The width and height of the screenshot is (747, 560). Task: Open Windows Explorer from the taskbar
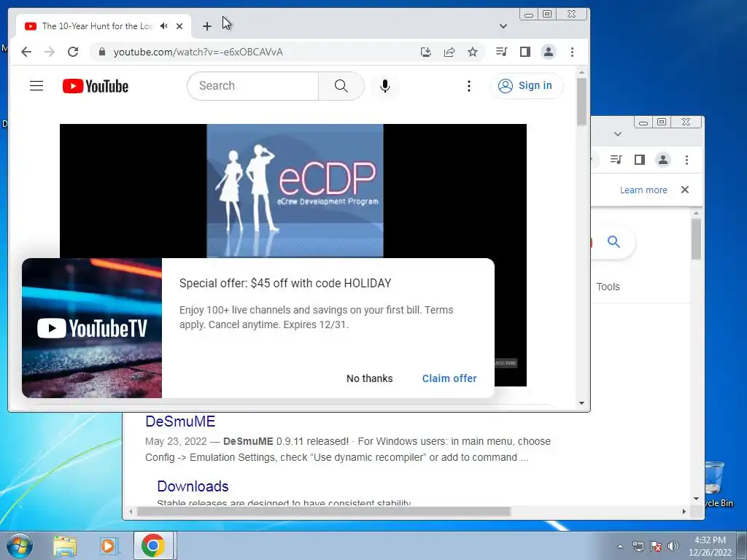coord(65,545)
